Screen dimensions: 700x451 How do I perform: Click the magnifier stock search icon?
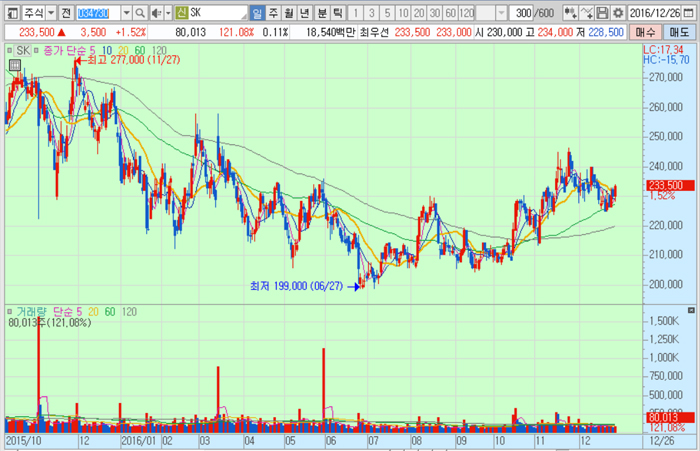point(140,13)
